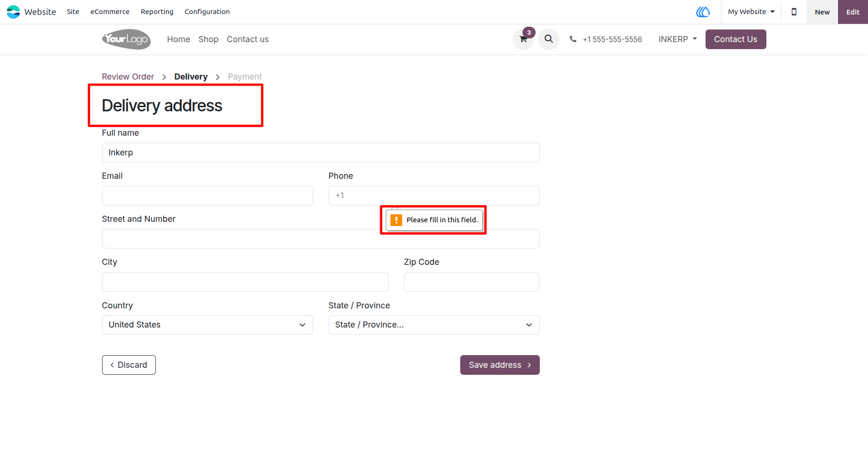
Task: Toggle the mobile preview phone icon
Action: 794,12
